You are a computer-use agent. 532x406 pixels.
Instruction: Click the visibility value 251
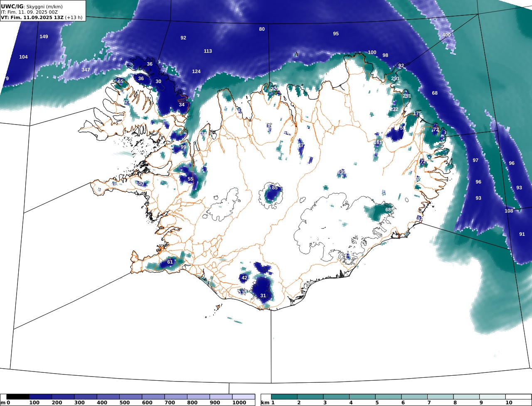point(407,96)
